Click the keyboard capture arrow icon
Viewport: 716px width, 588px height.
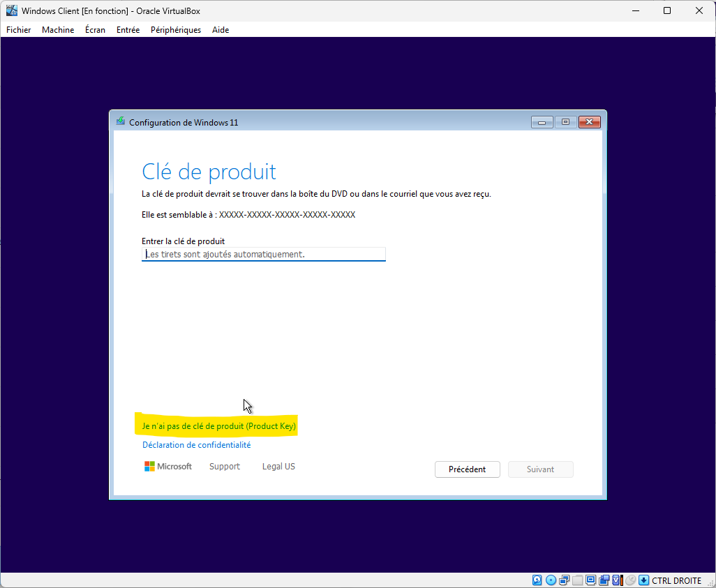point(644,580)
